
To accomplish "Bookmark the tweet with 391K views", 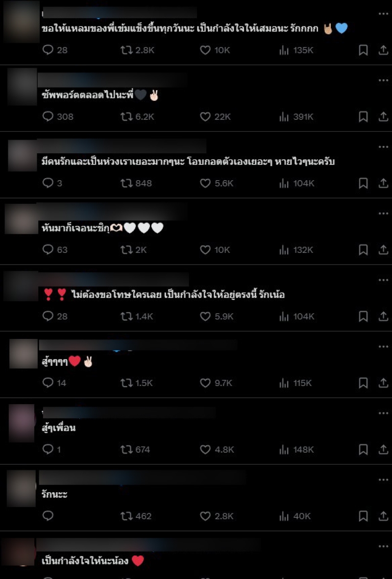I will pyautogui.click(x=363, y=117).
